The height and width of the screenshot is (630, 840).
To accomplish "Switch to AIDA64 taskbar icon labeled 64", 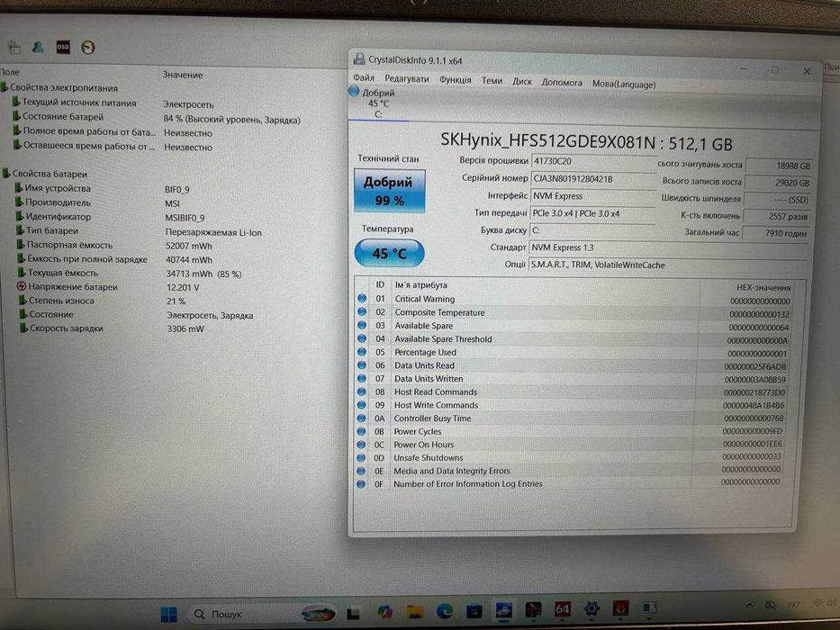I will pyautogui.click(x=562, y=609).
